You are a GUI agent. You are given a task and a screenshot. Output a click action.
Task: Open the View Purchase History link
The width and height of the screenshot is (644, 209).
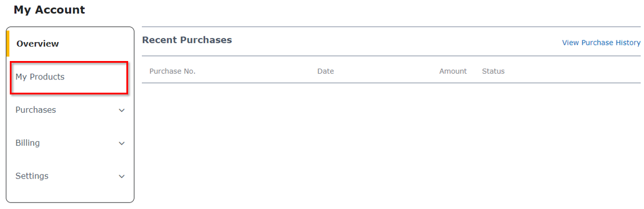coord(601,43)
